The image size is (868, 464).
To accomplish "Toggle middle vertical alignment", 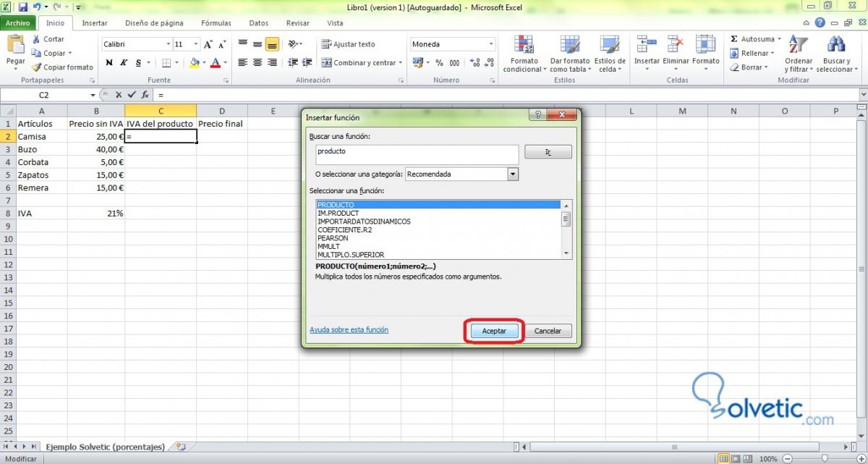I will [x=258, y=44].
